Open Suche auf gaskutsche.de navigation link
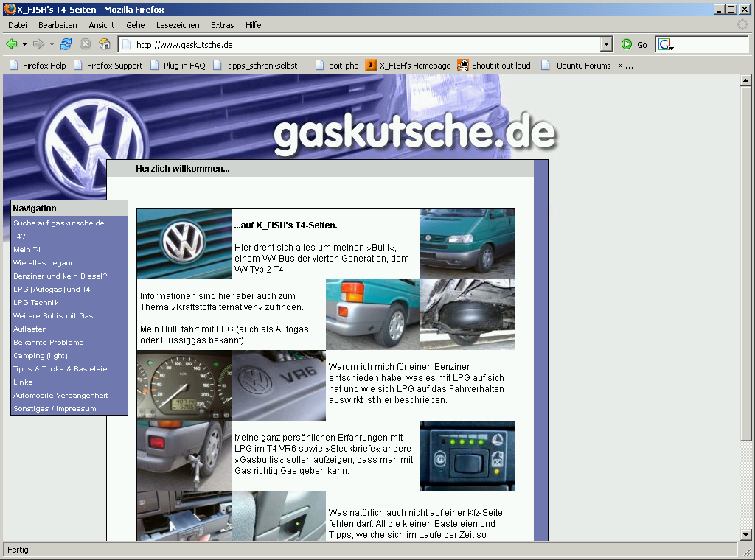Viewport: 755px width, 560px height. coord(59,223)
